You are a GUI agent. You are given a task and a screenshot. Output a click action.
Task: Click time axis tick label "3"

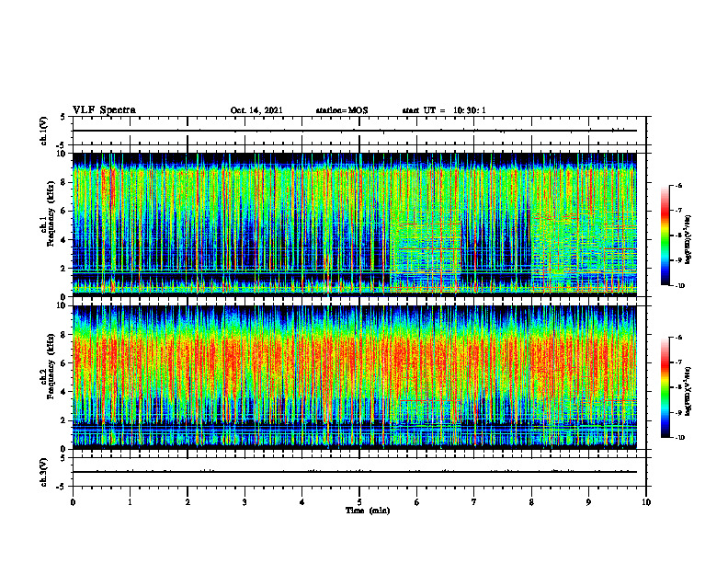pos(245,502)
